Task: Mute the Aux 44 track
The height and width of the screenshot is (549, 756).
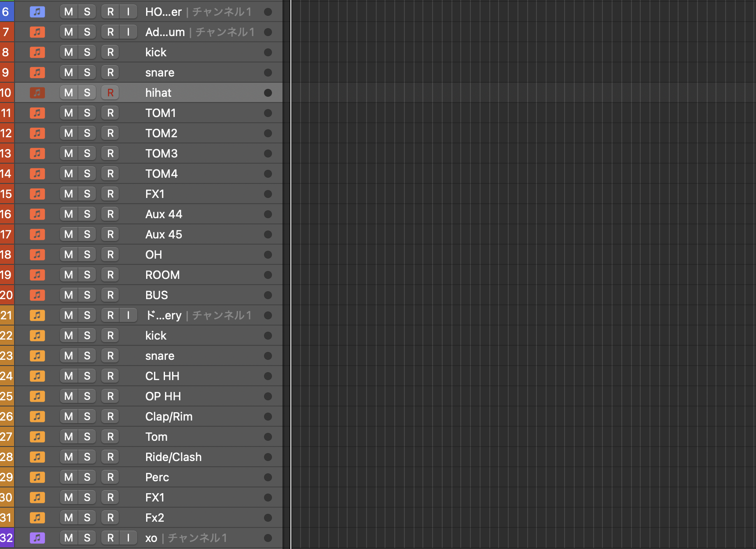Action: coord(69,214)
